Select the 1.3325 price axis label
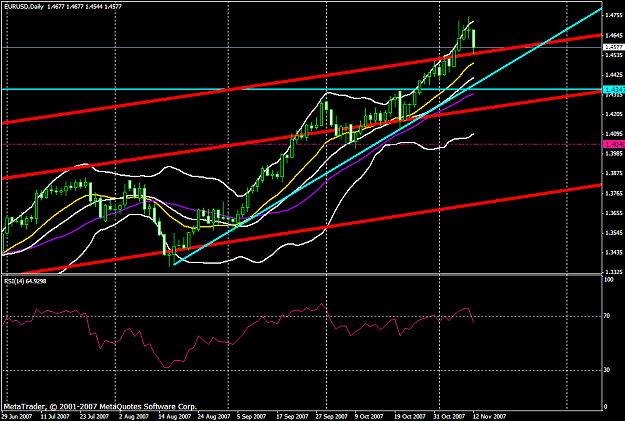The image size is (625, 421). tap(614, 272)
